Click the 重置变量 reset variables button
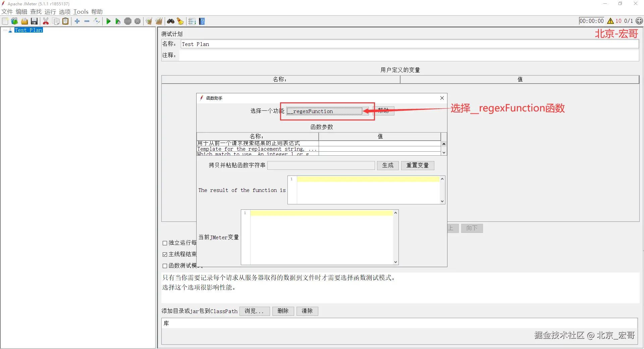 coord(418,165)
